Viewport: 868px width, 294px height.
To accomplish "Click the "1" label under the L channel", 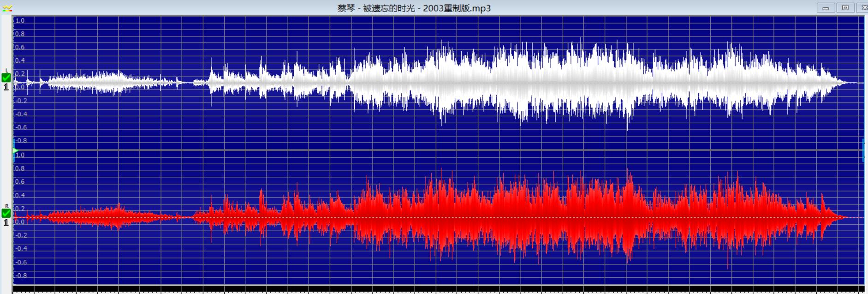I will (6, 87).
